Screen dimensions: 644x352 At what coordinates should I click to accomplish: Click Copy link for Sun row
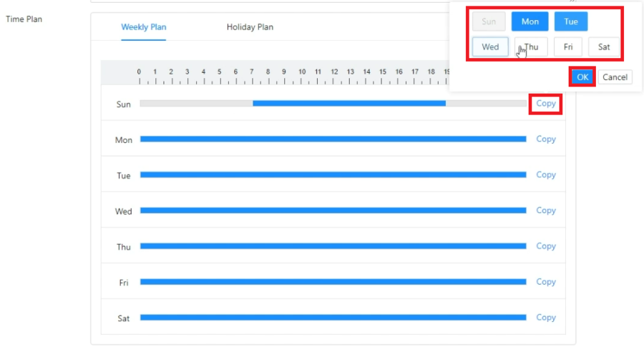(x=546, y=104)
